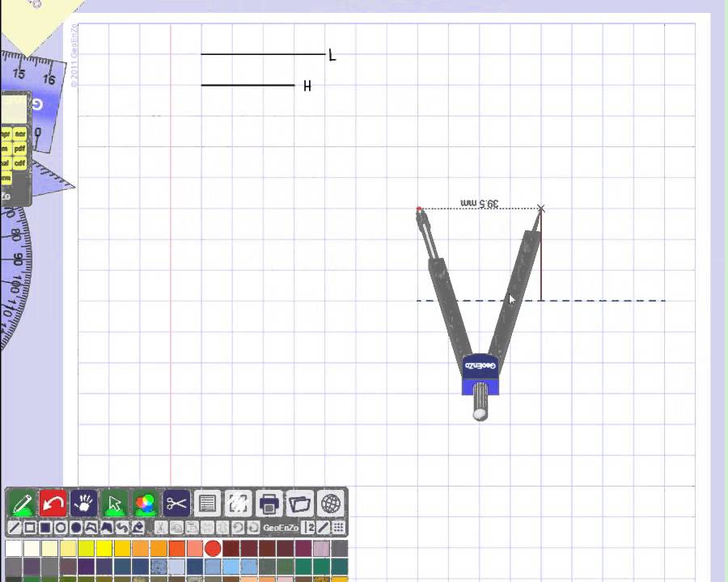Viewport: 728px width, 582px height.
Task: Select the outlined square shape tool
Action: [30, 528]
